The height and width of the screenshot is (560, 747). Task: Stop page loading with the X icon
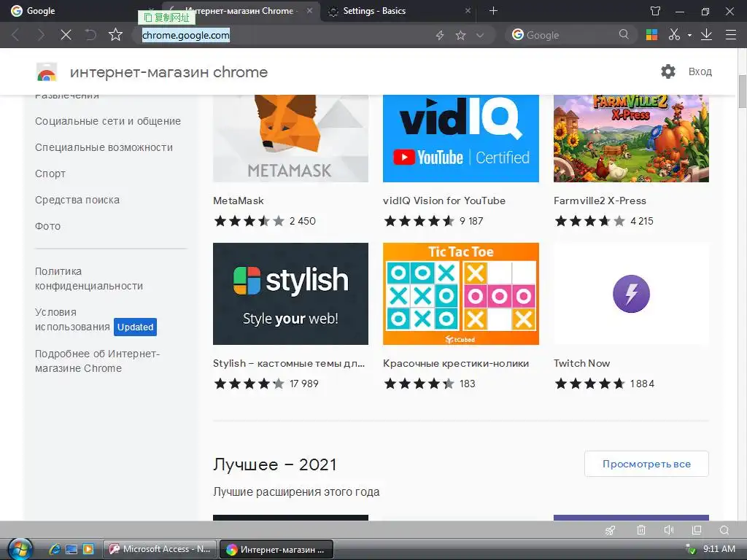tap(66, 35)
